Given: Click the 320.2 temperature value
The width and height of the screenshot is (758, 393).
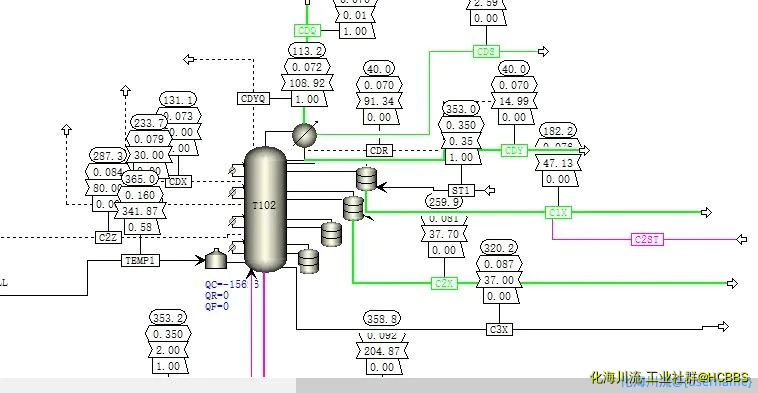Looking at the screenshot, I should [499, 248].
